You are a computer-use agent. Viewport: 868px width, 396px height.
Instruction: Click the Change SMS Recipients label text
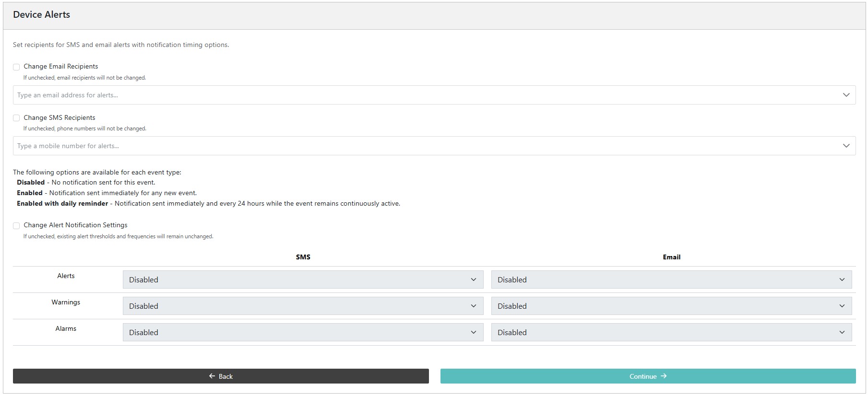pyautogui.click(x=59, y=117)
